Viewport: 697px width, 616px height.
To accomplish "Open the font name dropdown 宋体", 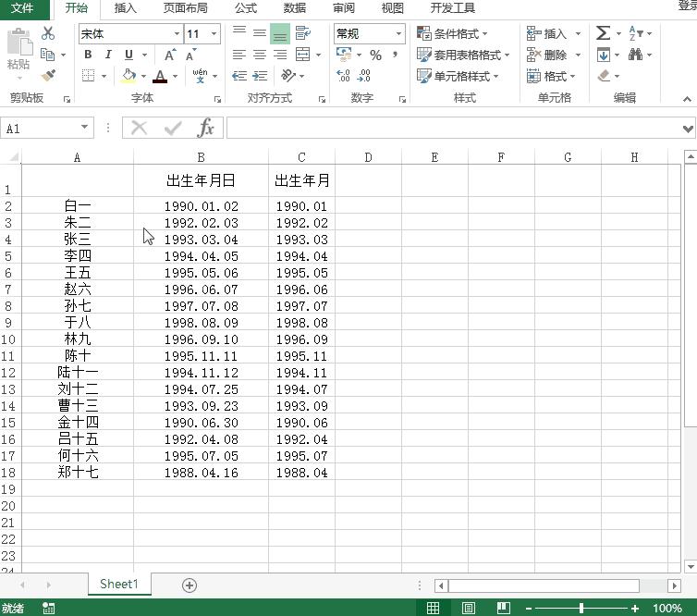I will tap(177, 34).
